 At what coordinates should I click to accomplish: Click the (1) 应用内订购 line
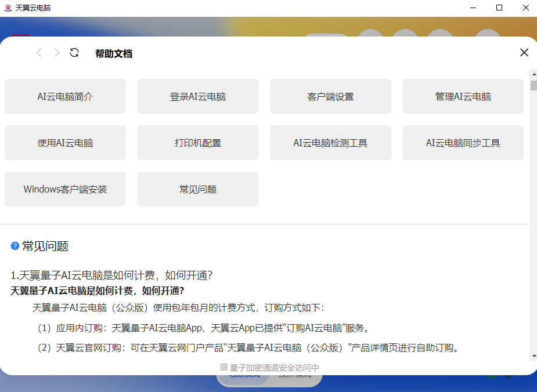coord(204,328)
